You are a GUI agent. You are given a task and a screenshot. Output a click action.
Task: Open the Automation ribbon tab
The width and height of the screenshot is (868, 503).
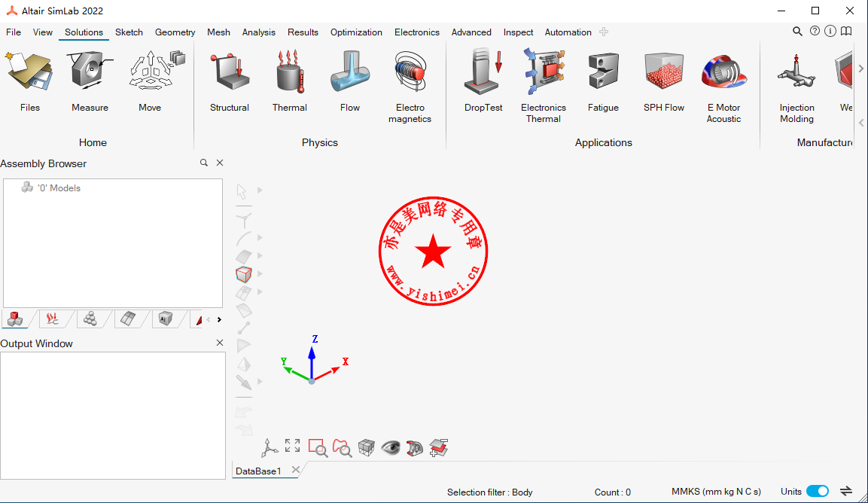point(568,32)
